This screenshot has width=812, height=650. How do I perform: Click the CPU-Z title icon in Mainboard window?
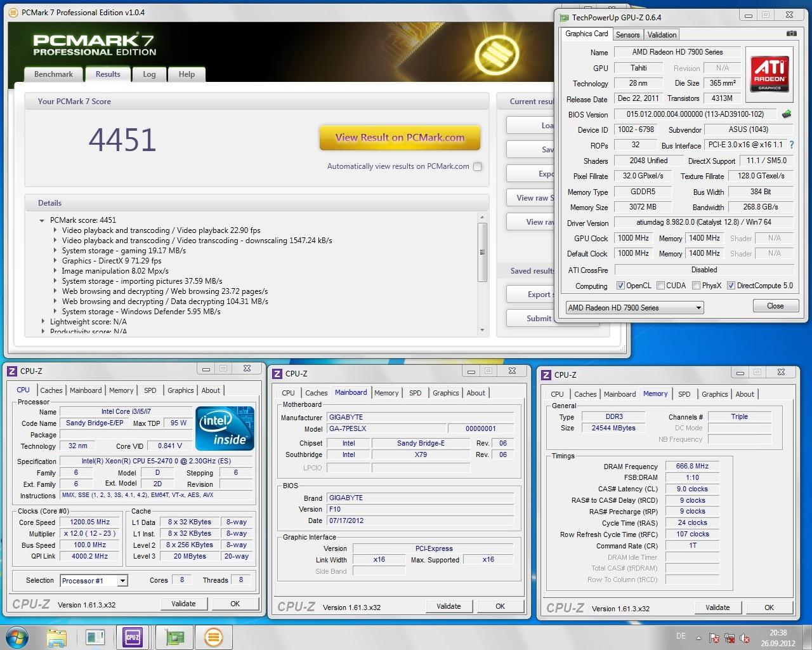(278, 373)
